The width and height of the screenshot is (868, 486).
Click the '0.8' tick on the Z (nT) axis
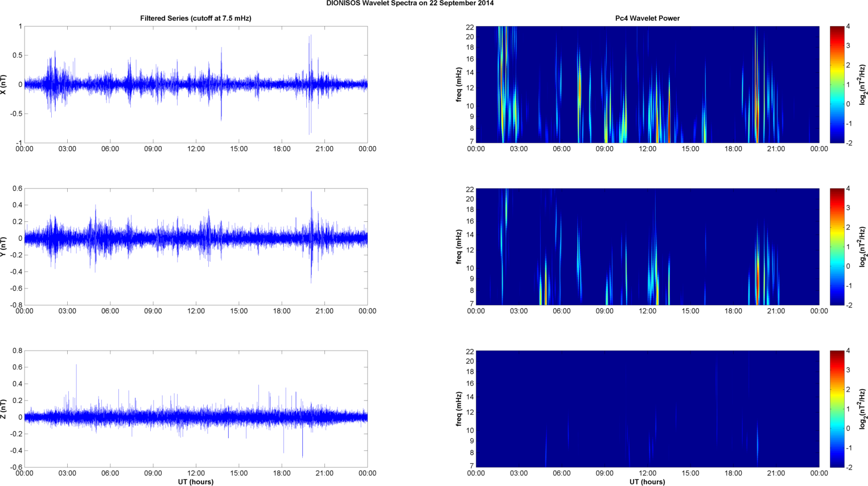17,351
